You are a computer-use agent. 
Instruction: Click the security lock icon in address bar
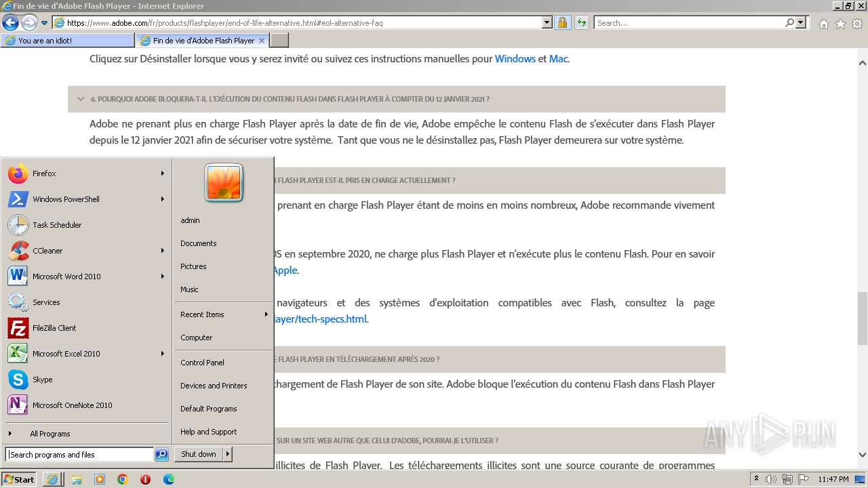(562, 22)
